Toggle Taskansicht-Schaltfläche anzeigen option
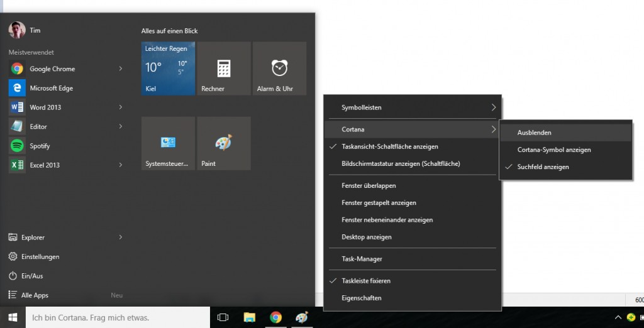This screenshot has height=328, width=644. (390, 146)
